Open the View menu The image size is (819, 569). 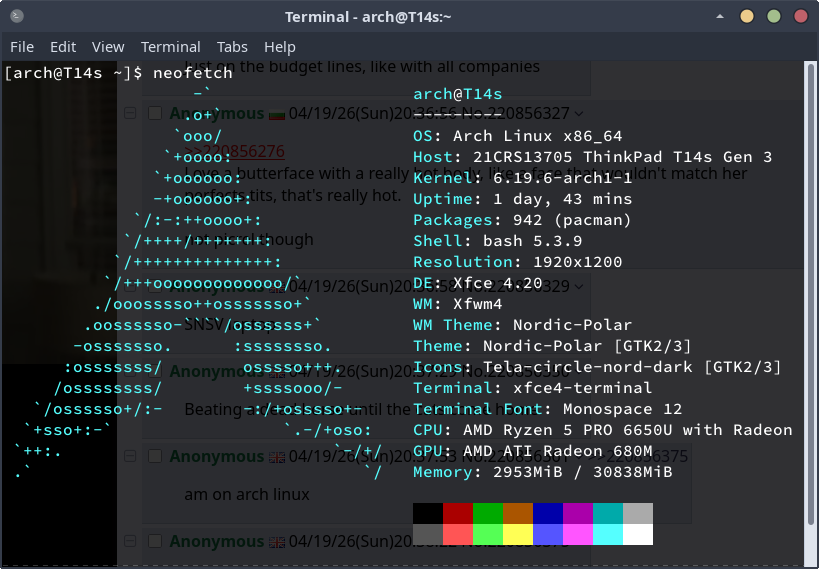click(108, 47)
